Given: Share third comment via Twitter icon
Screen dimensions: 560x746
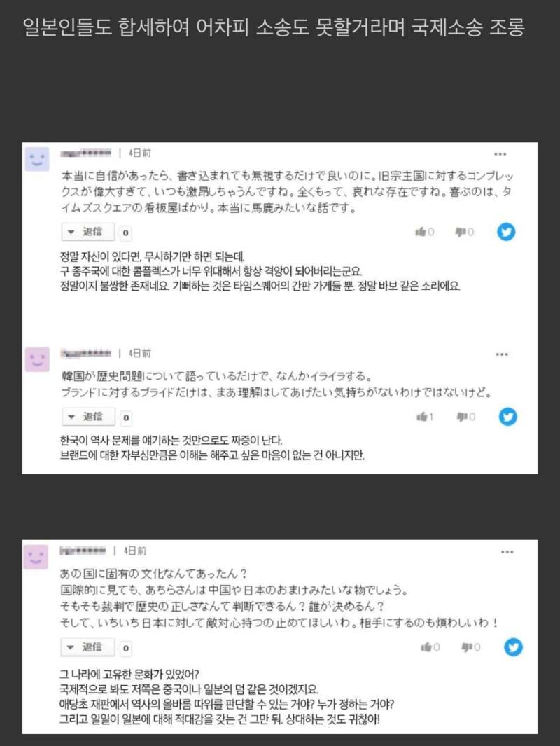Looking at the screenshot, I should click(x=513, y=647).
